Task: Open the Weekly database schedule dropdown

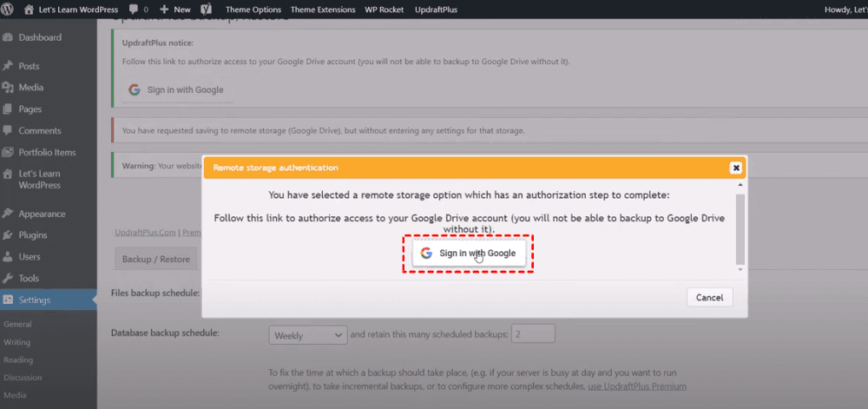Action: (x=308, y=334)
